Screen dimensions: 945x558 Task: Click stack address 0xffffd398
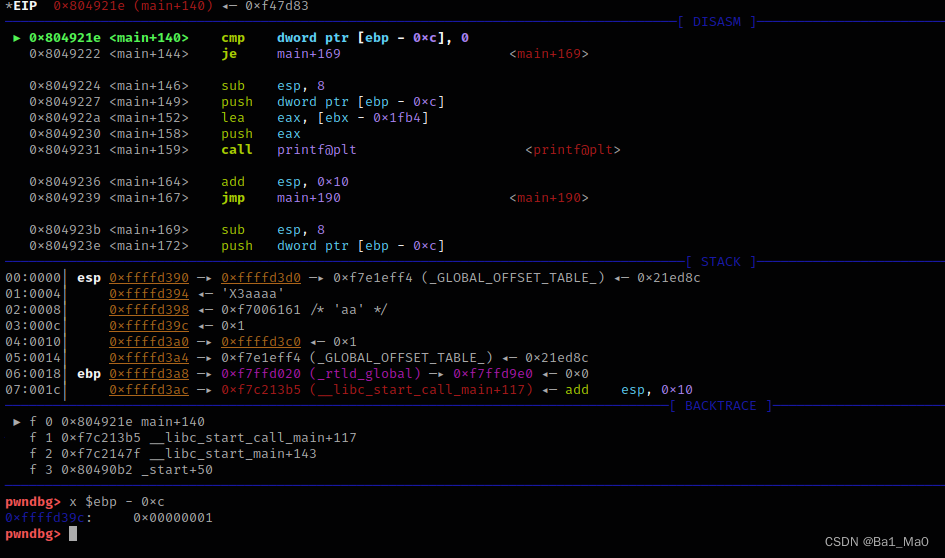(x=149, y=310)
